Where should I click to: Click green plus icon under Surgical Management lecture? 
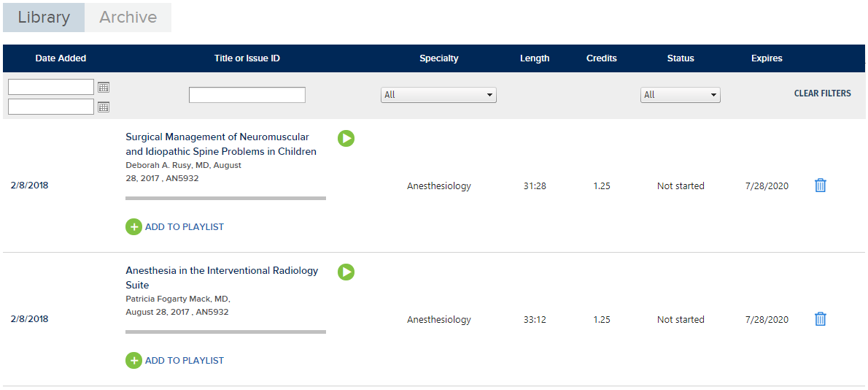pyautogui.click(x=133, y=227)
